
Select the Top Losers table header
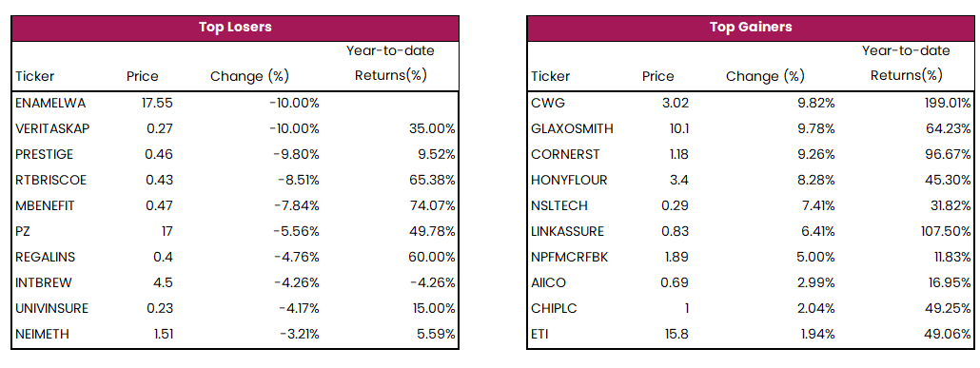(235, 28)
